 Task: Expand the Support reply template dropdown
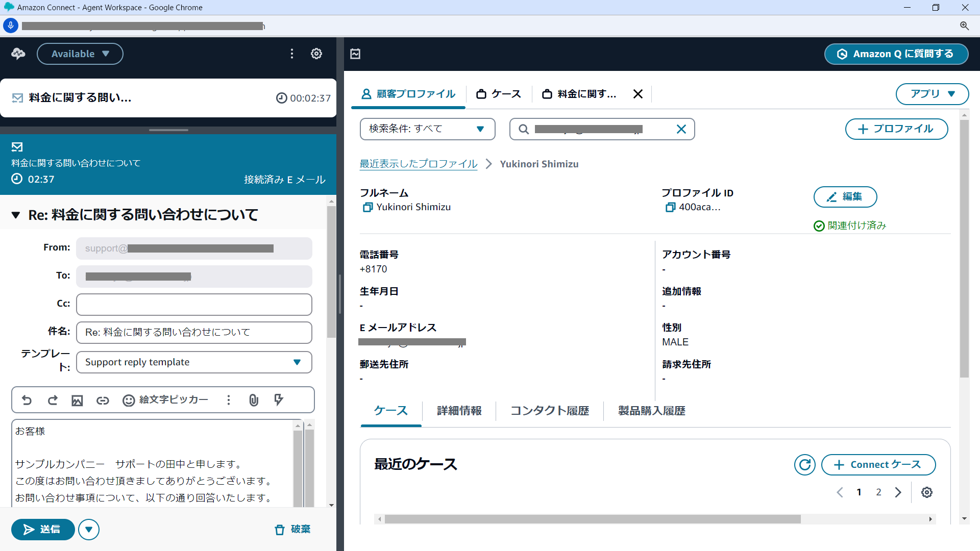(x=194, y=362)
